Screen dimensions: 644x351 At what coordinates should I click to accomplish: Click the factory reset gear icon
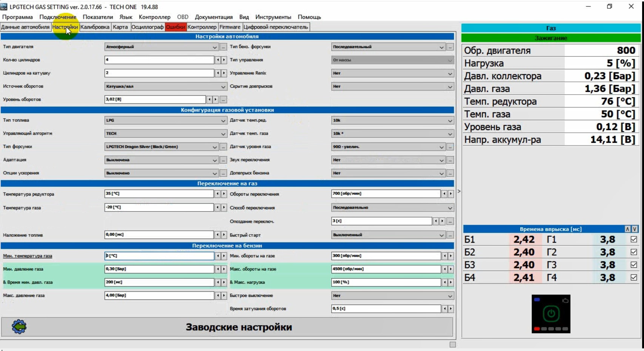coord(19,326)
